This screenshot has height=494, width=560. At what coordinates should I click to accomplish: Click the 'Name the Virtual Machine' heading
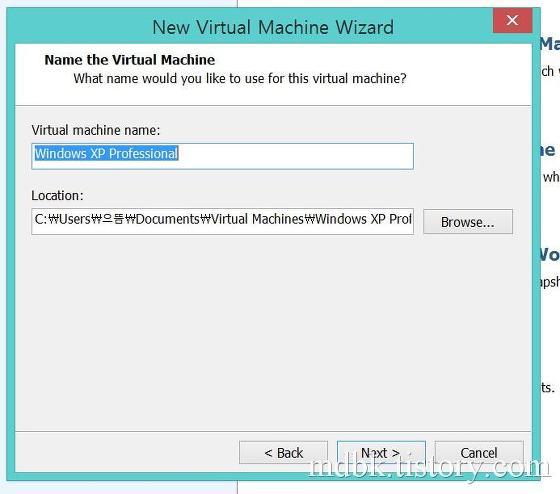pyautogui.click(x=130, y=60)
